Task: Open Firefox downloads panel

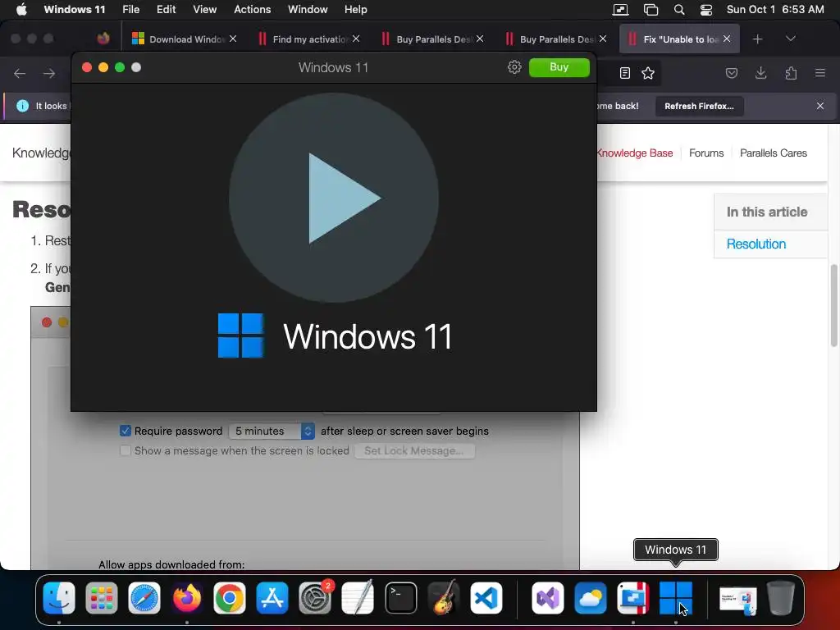Action: click(760, 73)
